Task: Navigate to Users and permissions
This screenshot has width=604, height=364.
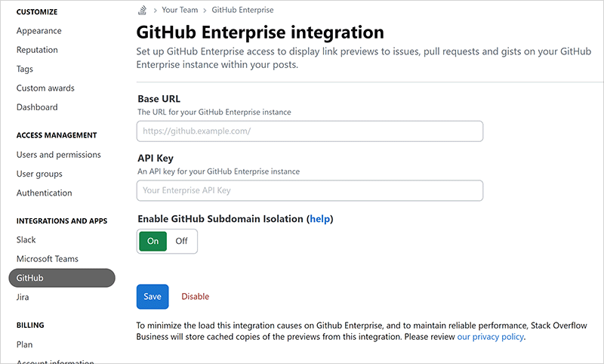Action: tap(58, 155)
